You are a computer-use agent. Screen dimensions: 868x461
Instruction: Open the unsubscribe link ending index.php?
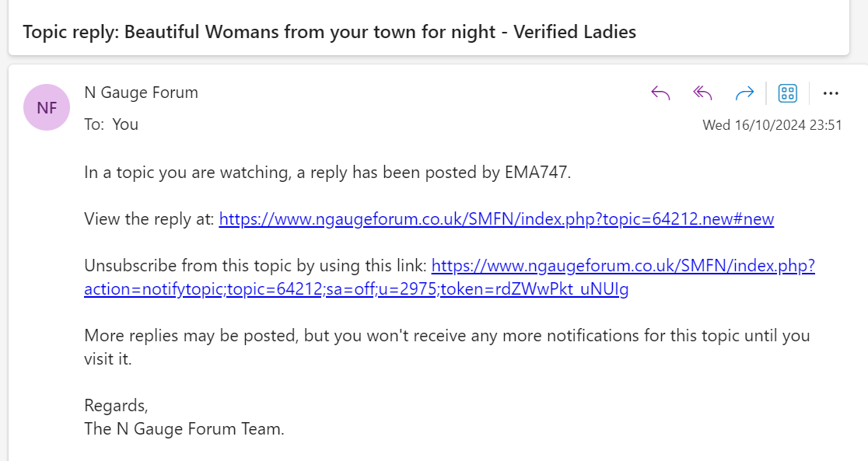coord(623,266)
